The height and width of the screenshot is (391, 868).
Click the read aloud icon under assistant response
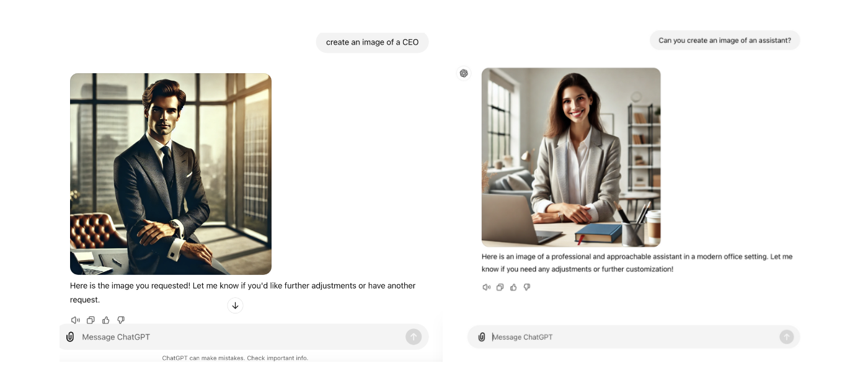487,287
